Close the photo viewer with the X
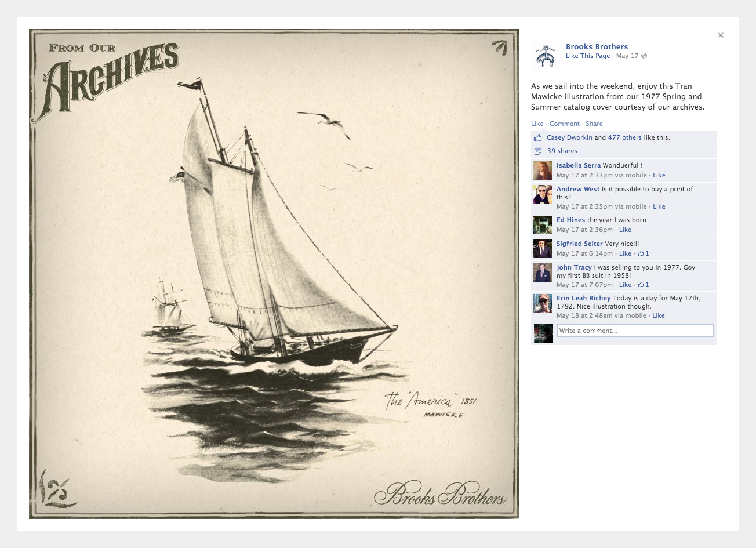Image resolution: width=756 pixels, height=548 pixels. tap(721, 35)
